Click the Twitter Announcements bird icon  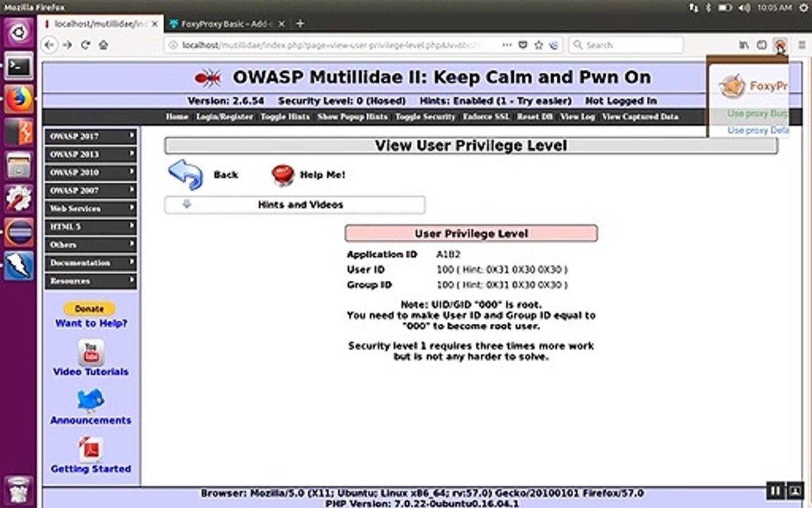[x=91, y=400]
